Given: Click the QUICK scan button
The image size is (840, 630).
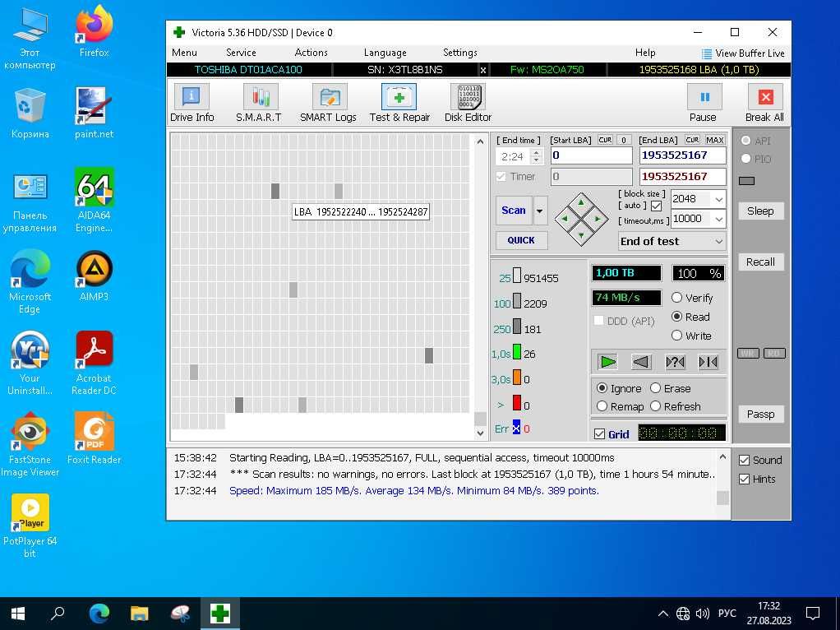Looking at the screenshot, I should [x=521, y=240].
